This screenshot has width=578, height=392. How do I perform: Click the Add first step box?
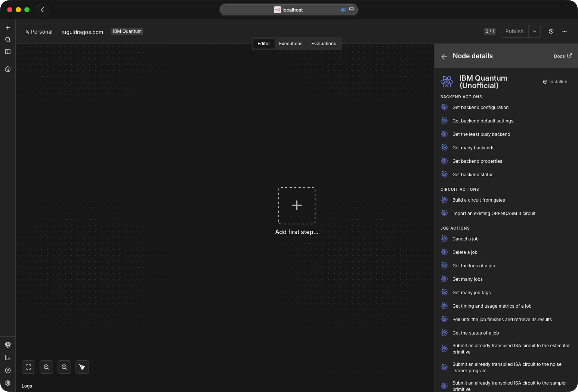pyautogui.click(x=297, y=206)
